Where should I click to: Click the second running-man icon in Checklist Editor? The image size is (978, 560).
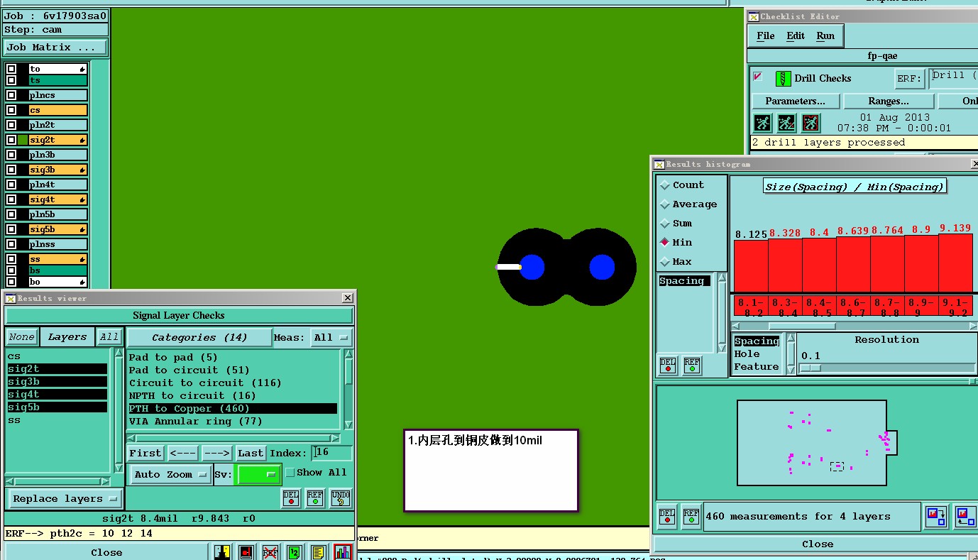point(786,123)
